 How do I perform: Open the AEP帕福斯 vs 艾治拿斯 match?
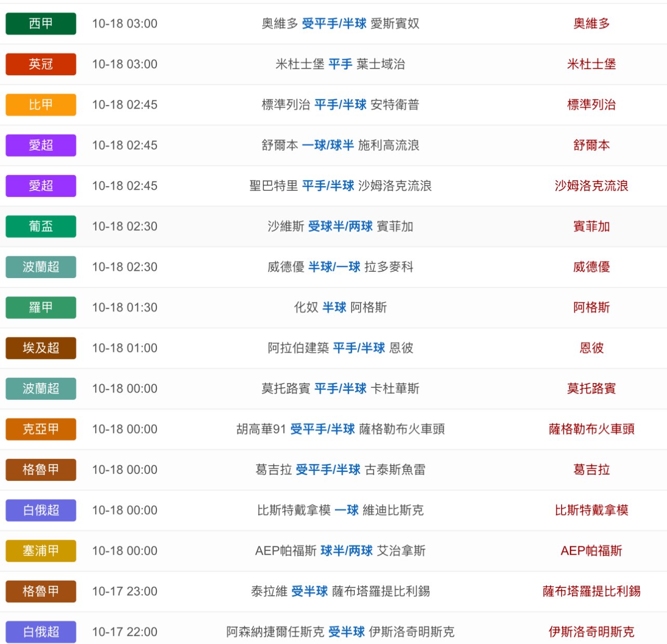[340, 550]
